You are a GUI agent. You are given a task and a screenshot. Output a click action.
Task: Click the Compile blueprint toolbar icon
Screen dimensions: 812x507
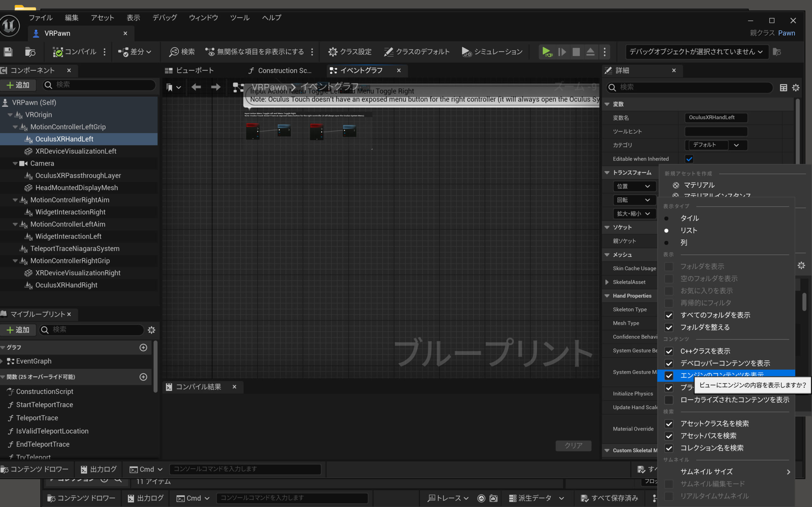[58, 52]
